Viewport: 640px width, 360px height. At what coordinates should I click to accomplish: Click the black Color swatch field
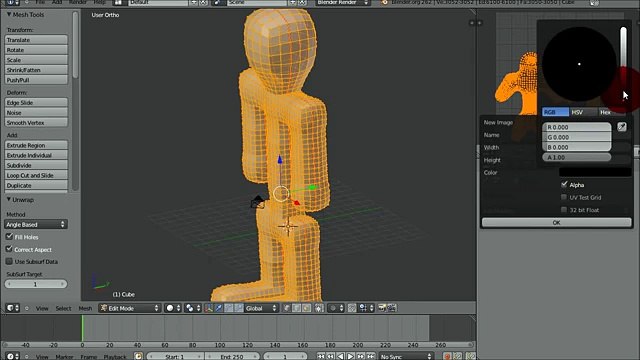(x=595, y=172)
